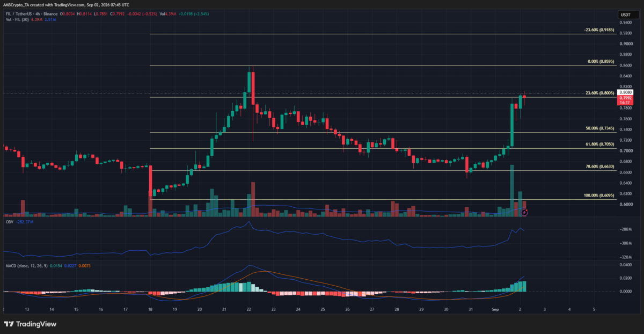Click the USDT currency label on price axis
The image size is (644, 334).
[624, 16]
